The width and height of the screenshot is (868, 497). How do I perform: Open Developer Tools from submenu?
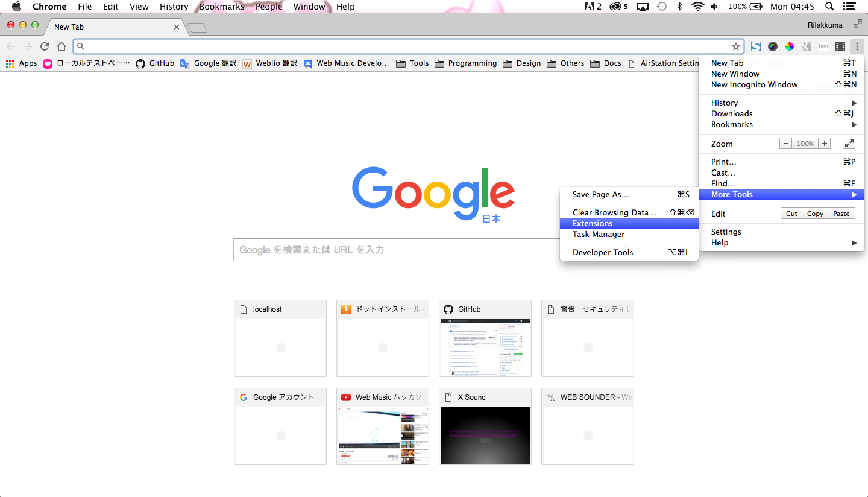click(x=629, y=252)
